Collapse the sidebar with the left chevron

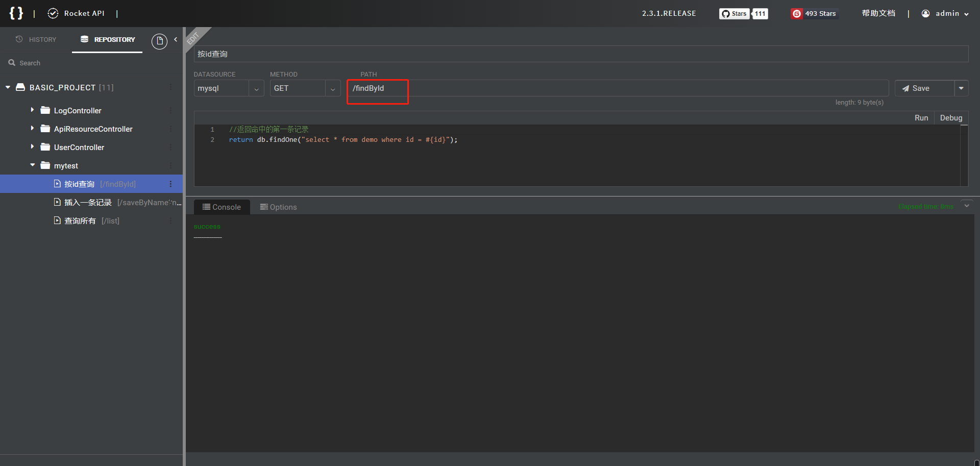[176, 39]
